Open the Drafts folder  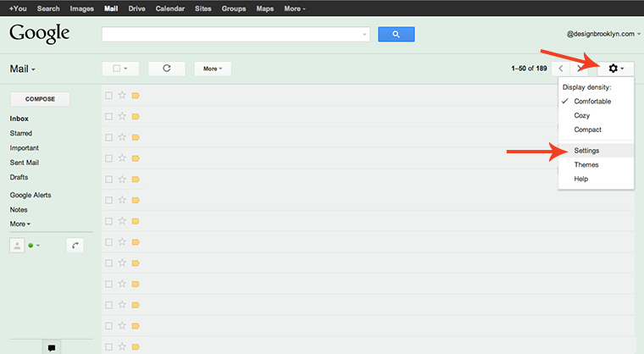[x=19, y=177]
